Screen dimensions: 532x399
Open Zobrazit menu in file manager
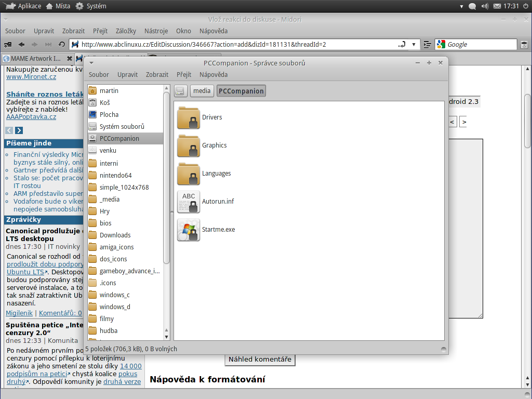[x=157, y=75]
